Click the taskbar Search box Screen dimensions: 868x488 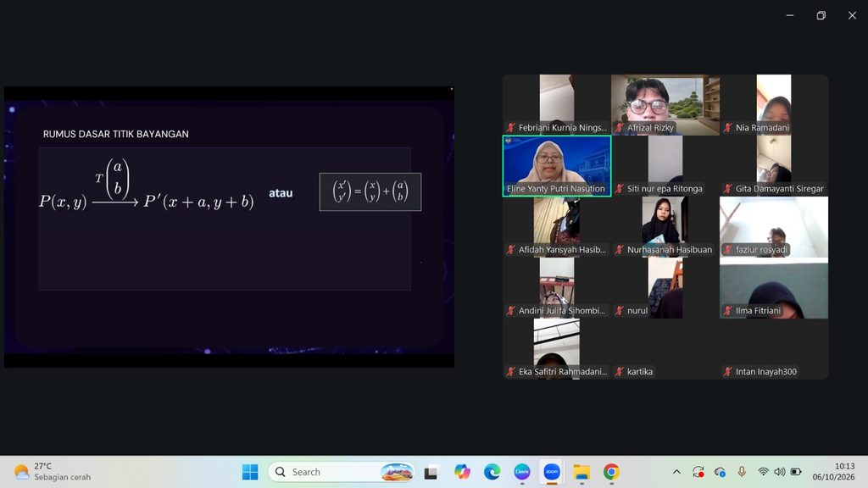tap(342, 472)
